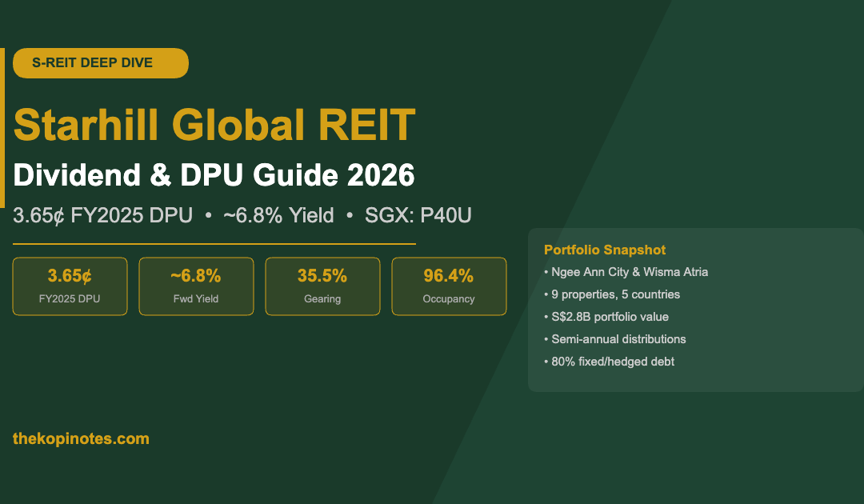The height and width of the screenshot is (504, 864).
Task: Click the 35.5% Gearing stat card
Action: 322,286
